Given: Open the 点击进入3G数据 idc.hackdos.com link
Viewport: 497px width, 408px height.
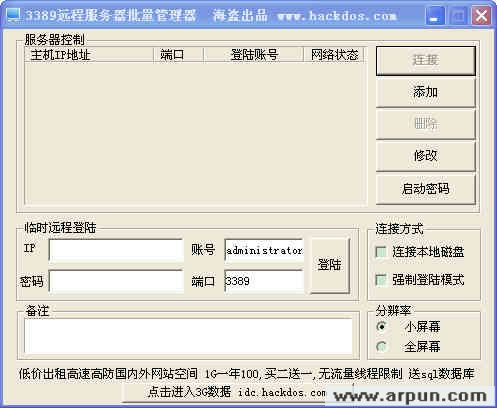Looking at the screenshot, I should coord(237,392).
